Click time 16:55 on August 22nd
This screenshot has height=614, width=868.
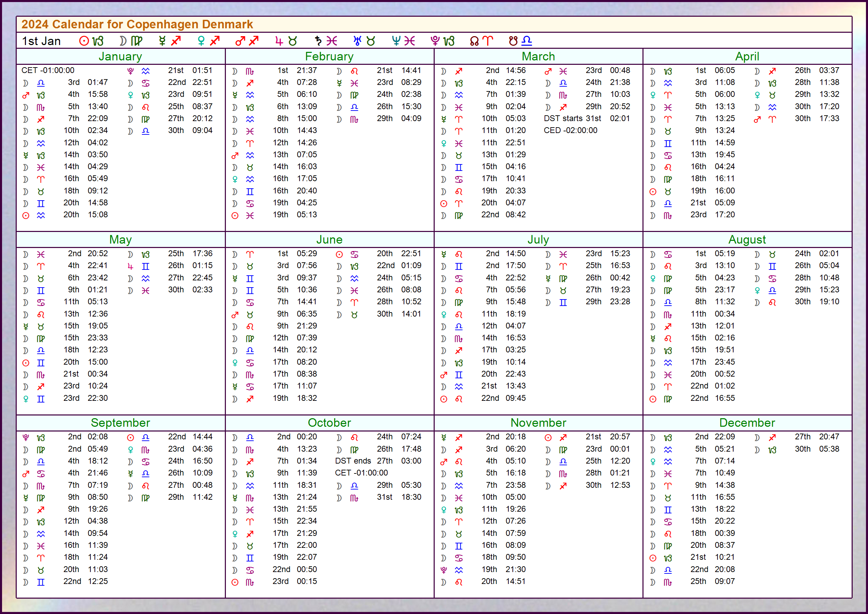click(725, 398)
